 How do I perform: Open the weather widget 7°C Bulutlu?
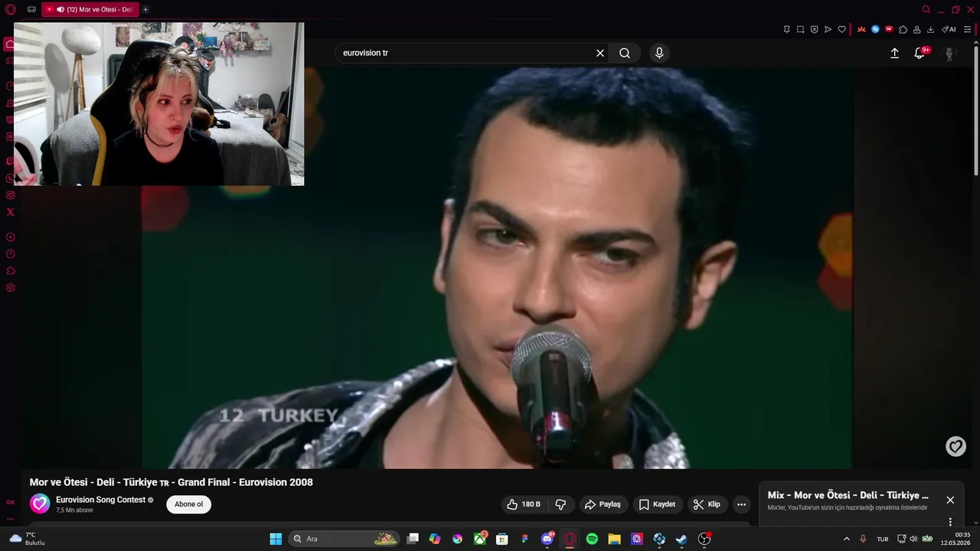[x=27, y=539]
